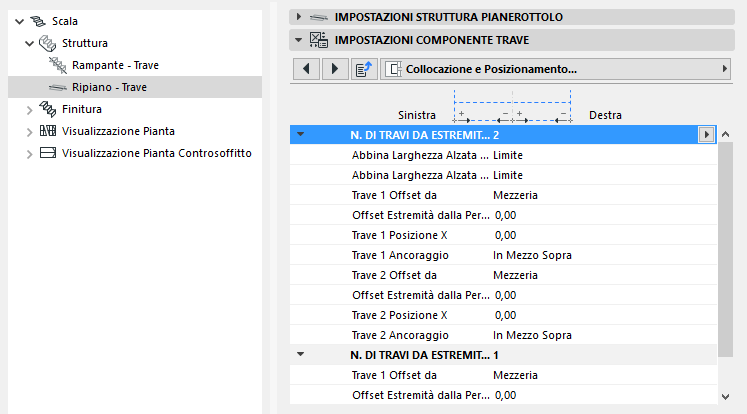This screenshot has height=414, width=747.
Task: Collapse the Struttura tree node
Action: pos(29,43)
